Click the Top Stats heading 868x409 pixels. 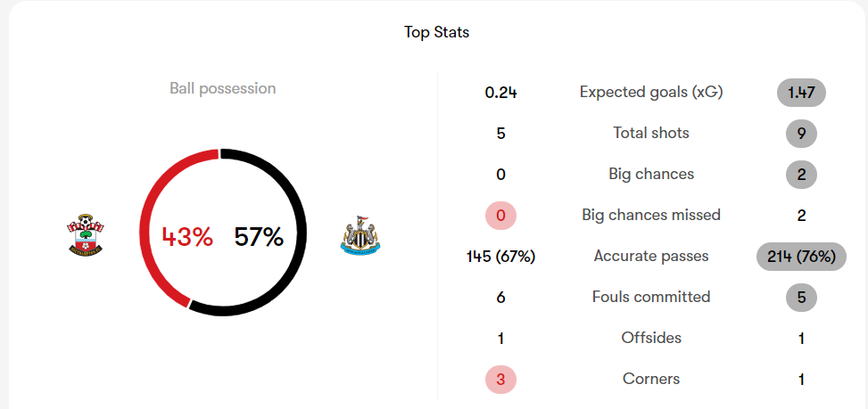tap(437, 33)
